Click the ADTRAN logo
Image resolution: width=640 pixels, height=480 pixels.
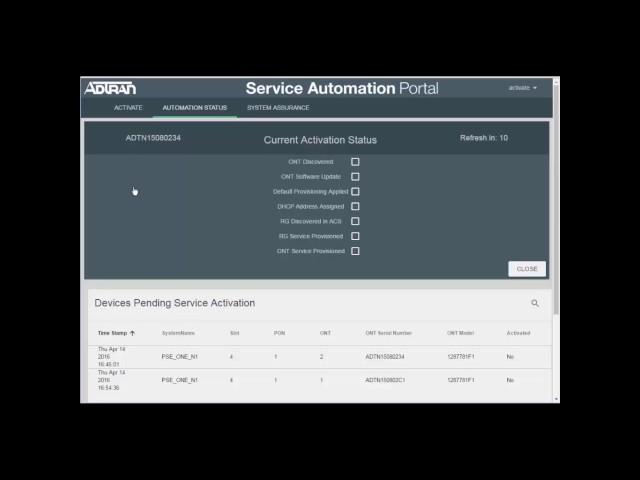[110, 88]
